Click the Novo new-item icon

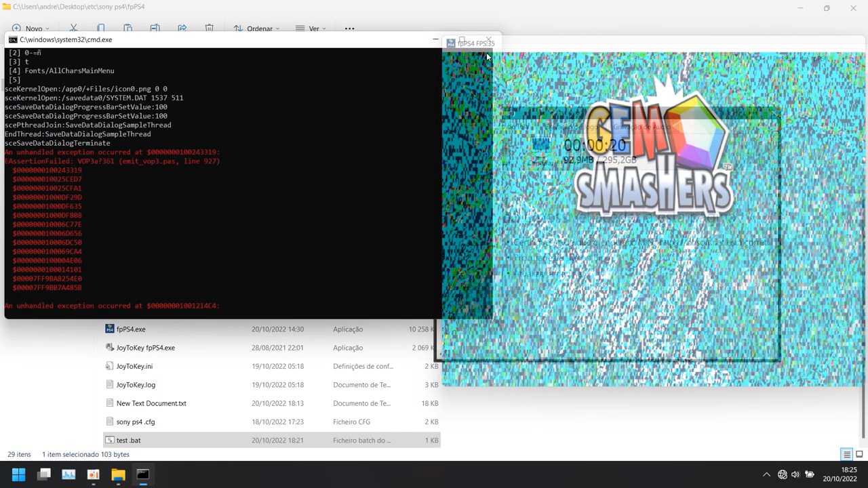[15, 28]
